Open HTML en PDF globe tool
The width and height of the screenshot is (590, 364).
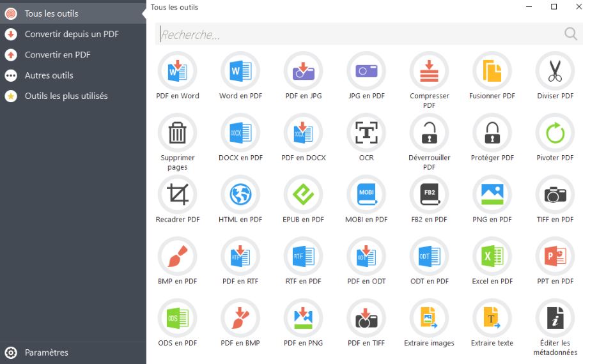click(x=240, y=194)
